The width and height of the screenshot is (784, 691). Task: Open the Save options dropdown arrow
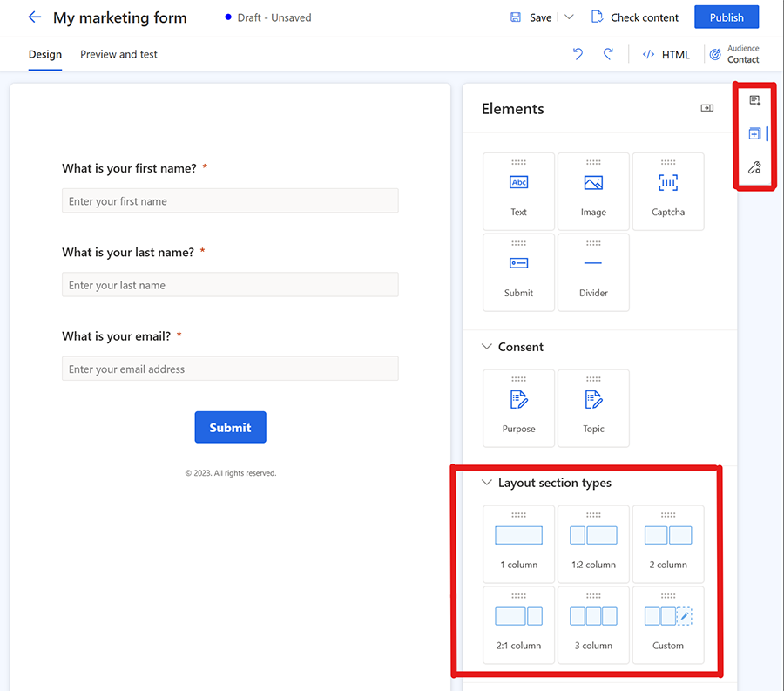(570, 17)
